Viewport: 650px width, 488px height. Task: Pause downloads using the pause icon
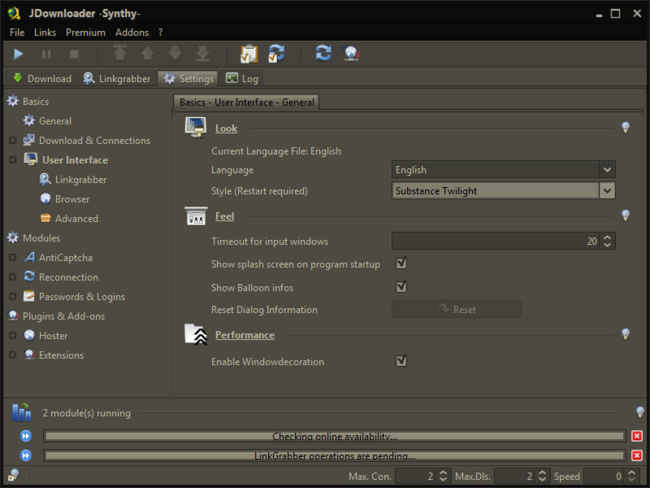[46, 54]
